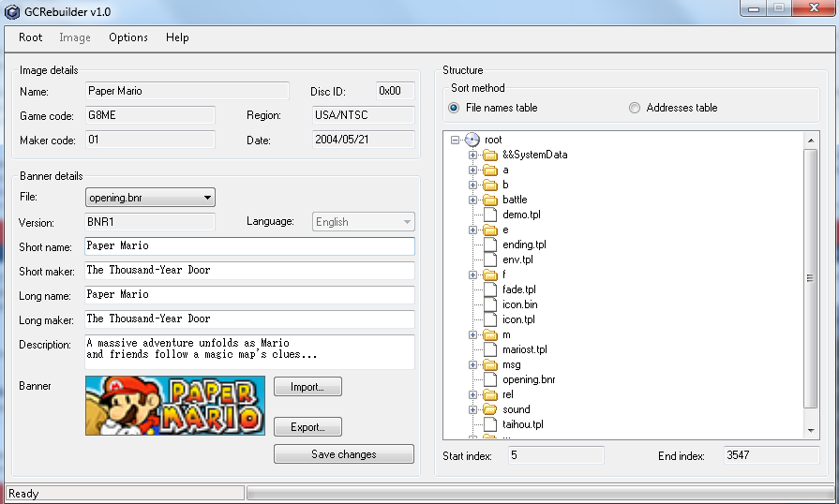Click the Save changes button
The height and width of the screenshot is (504, 839).
(343, 454)
